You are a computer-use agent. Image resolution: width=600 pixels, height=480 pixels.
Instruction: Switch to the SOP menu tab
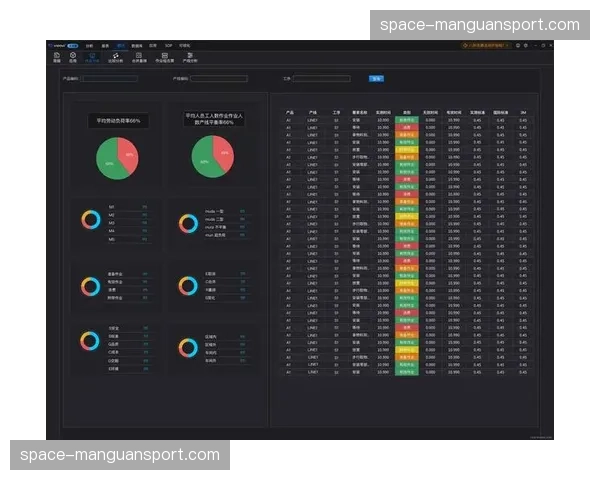(168, 45)
